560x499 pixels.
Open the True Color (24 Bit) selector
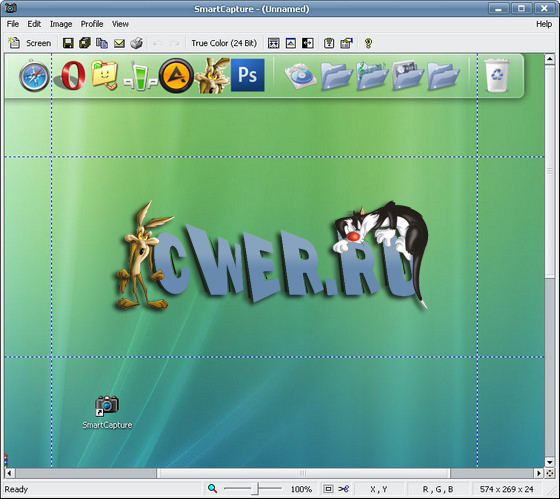click(x=224, y=43)
